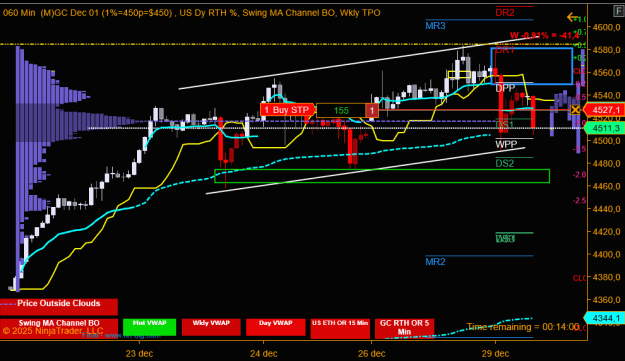Toggle the Day VWAP button
The image size is (625, 361).
276,327
